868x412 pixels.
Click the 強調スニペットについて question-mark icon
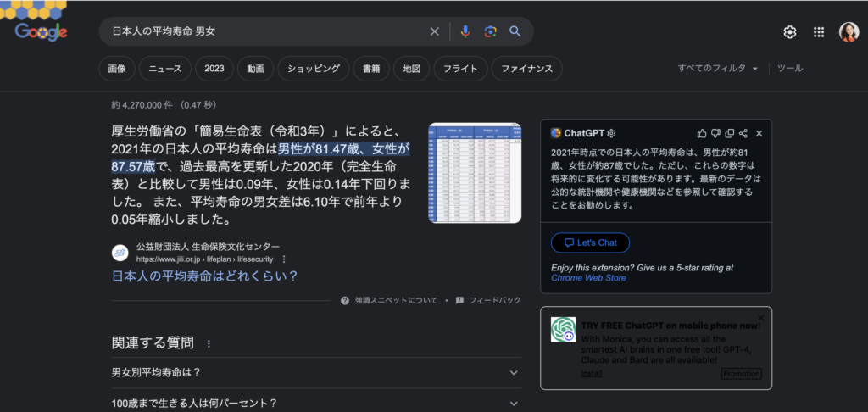tap(345, 301)
